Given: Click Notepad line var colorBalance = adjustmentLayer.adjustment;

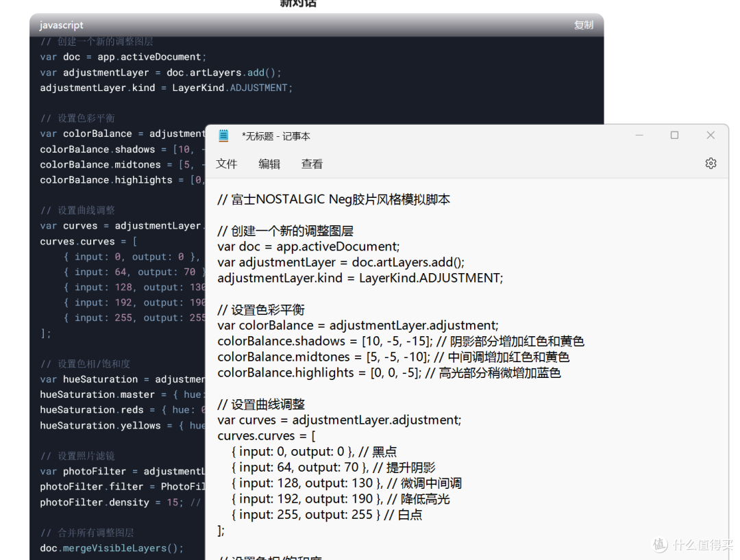Looking at the screenshot, I should pyautogui.click(x=358, y=325).
